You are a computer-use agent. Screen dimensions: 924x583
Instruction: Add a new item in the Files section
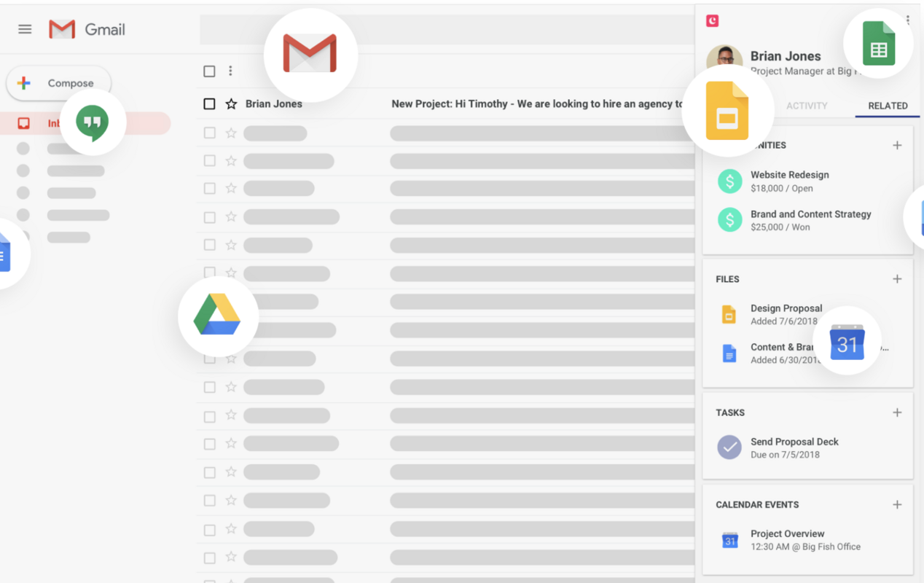[897, 279]
